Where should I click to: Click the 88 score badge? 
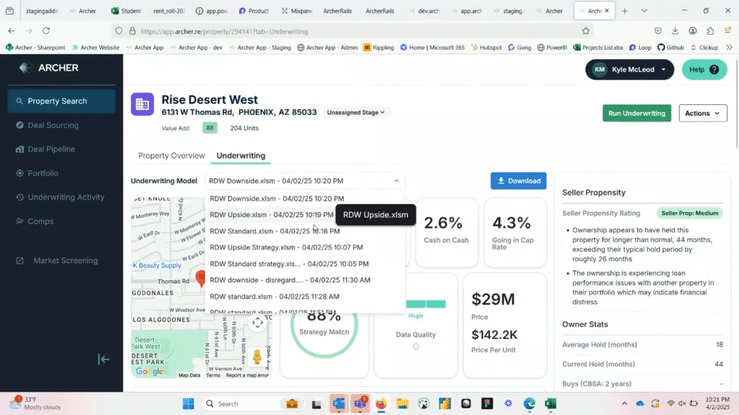[x=210, y=128]
